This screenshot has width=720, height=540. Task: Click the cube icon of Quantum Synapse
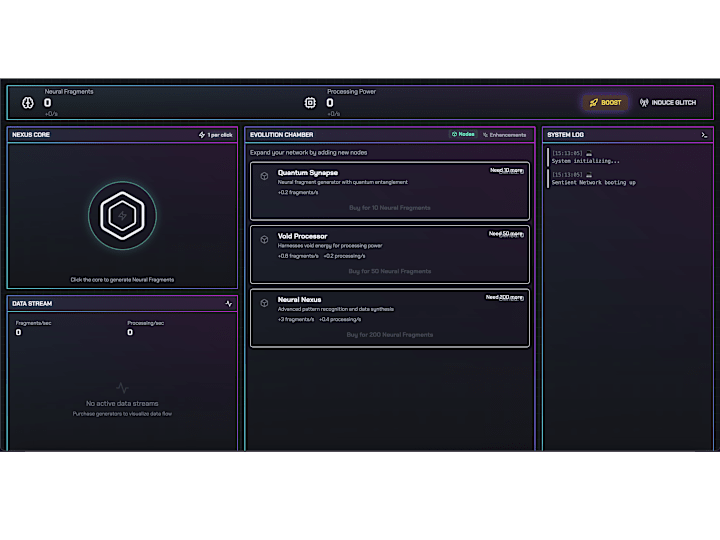point(264,176)
